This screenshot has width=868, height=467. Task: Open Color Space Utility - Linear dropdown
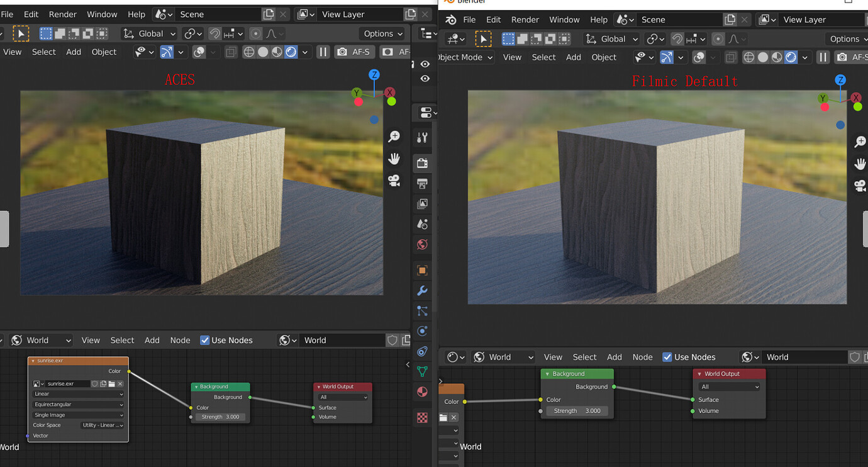click(x=103, y=425)
